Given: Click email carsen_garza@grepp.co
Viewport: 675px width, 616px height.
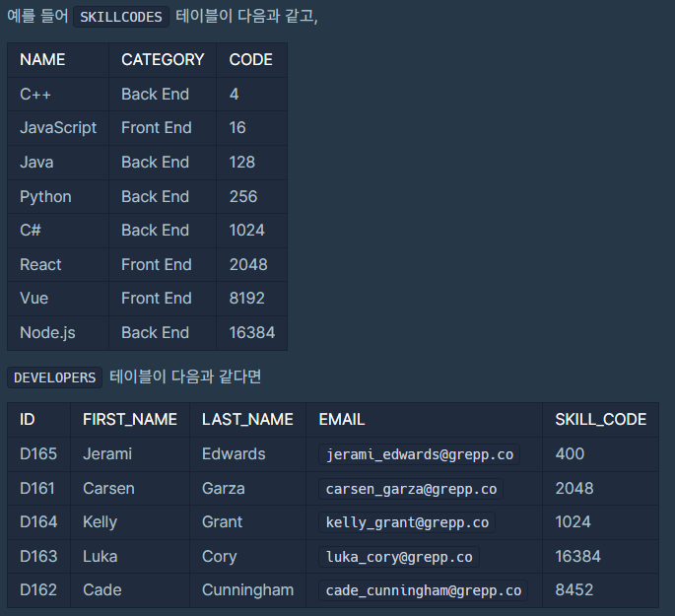Looking at the screenshot, I should point(411,489).
